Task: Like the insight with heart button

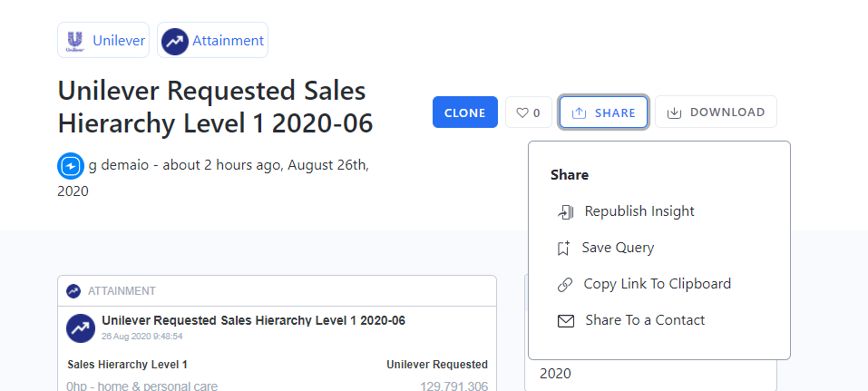Action: pos(529,112)
